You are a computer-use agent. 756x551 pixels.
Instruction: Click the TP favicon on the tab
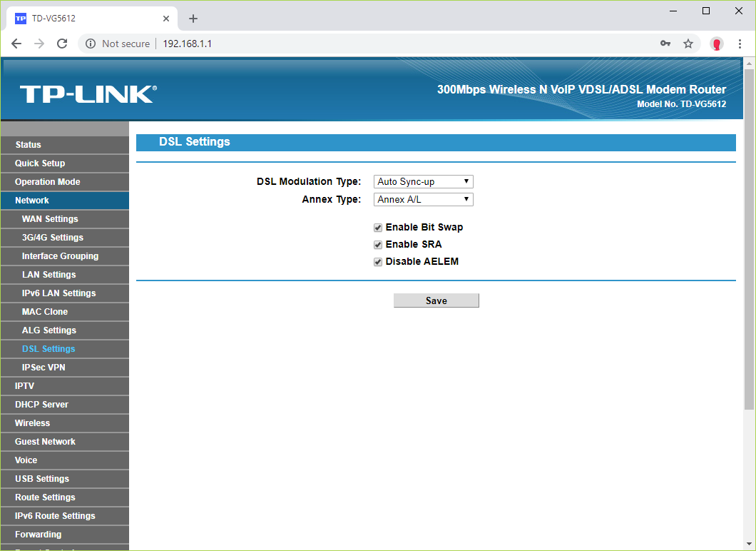pos(21,19)
